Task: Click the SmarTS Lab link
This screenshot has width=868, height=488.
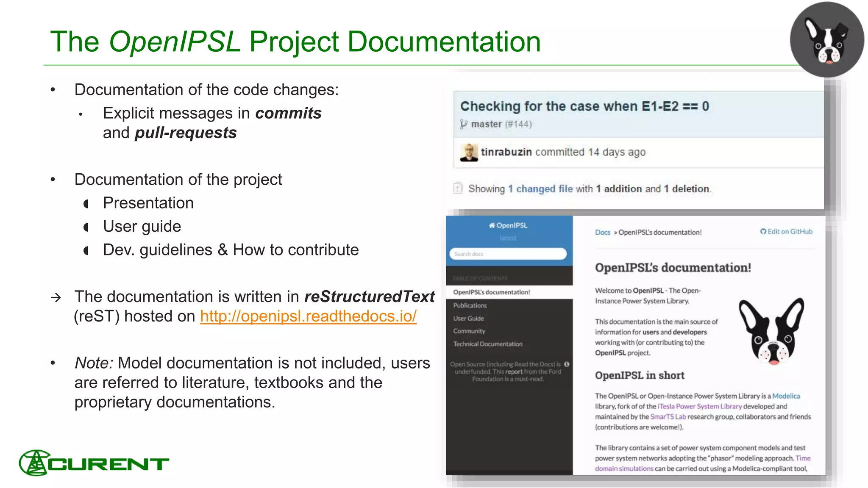Action: coord(668,417)
